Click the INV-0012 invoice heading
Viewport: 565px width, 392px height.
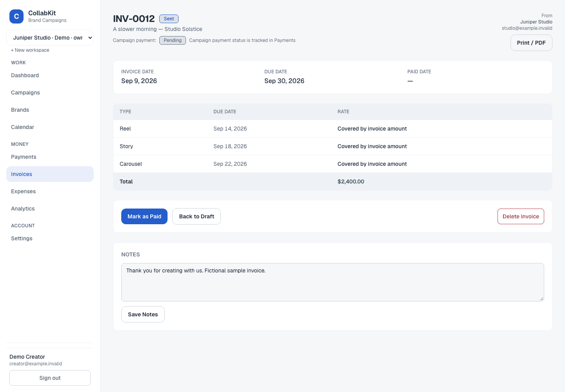point(134,19)
